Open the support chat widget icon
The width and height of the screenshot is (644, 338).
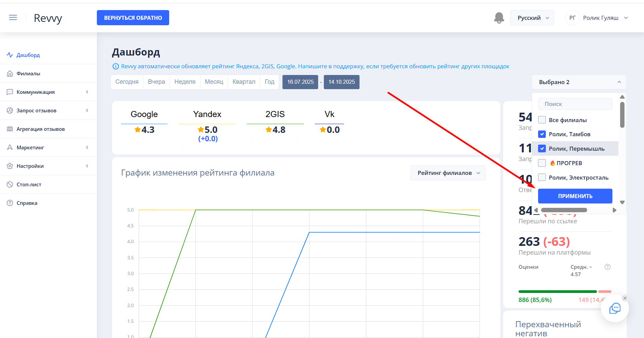pos(615,308)
